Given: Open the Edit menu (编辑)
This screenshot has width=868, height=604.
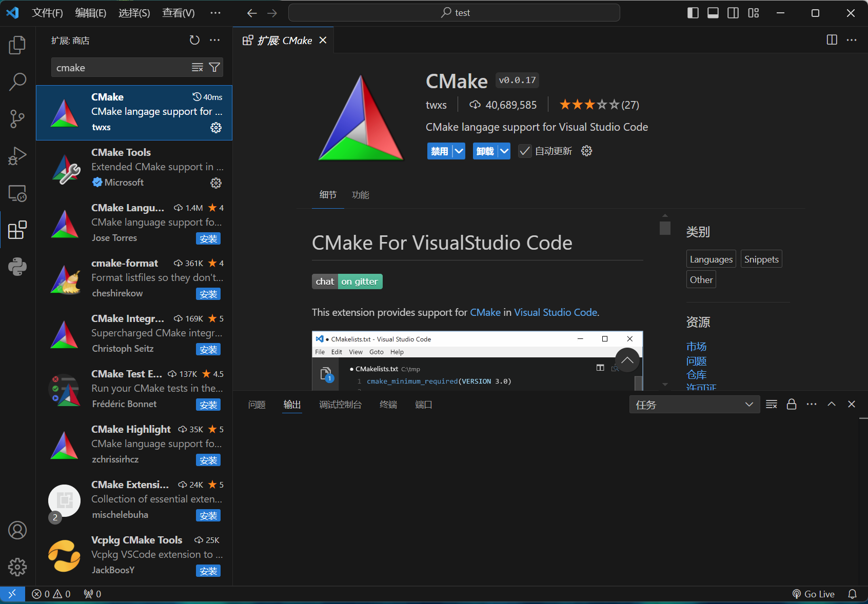Looking at the screenshot, I should 91,13.
